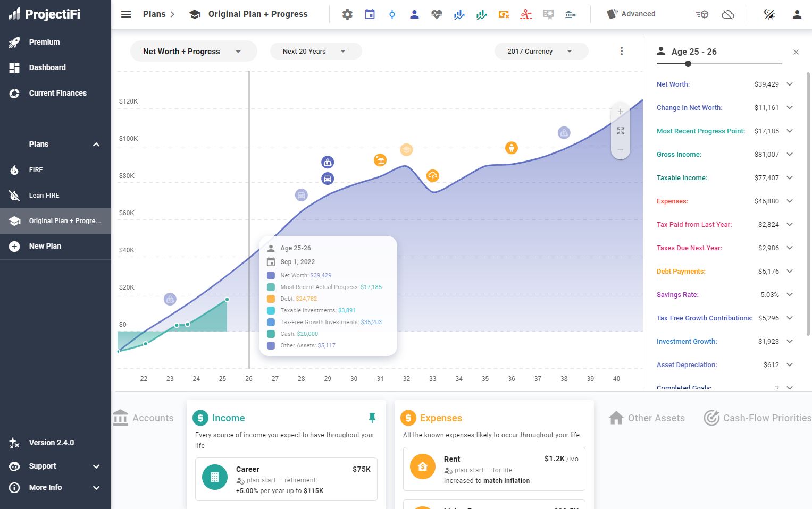Click the Advanced button in toolbar
This screenshot has width=812, height=509.
tap(632, 14)
